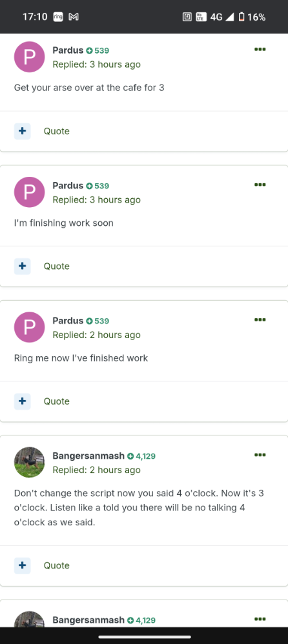
Task: Tap the plus multi-quote icon under "Ring me now"
Action: point(22,401)
